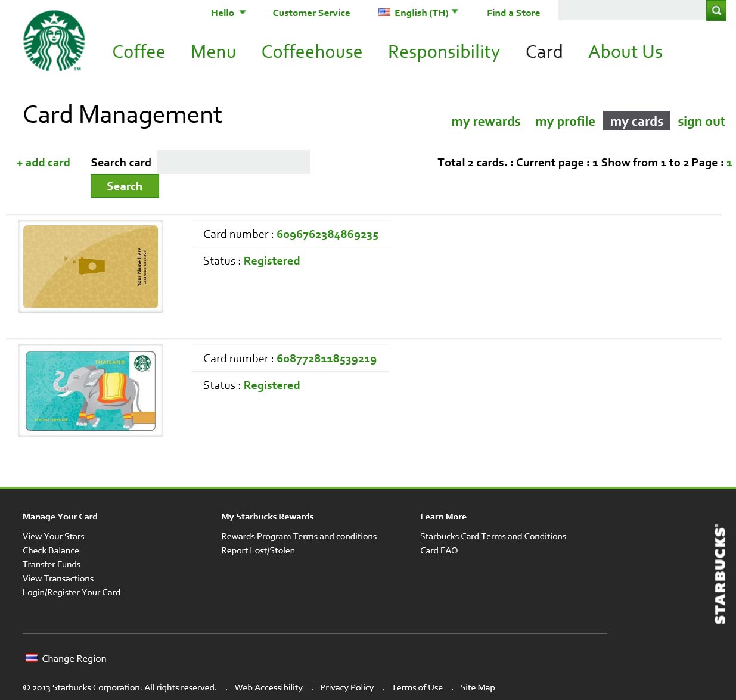736x700 pixels.
Task: Open the Coffee menu
Action: coord(139,52)
